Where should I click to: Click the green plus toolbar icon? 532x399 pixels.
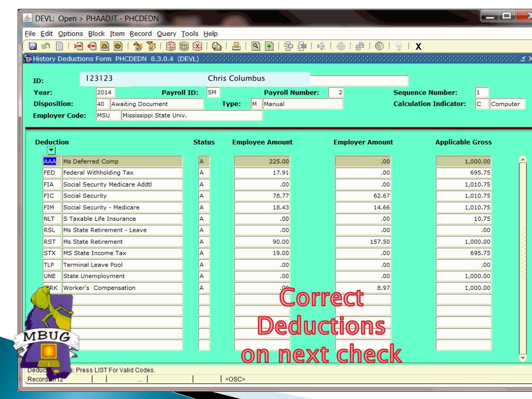pos(269,46)
